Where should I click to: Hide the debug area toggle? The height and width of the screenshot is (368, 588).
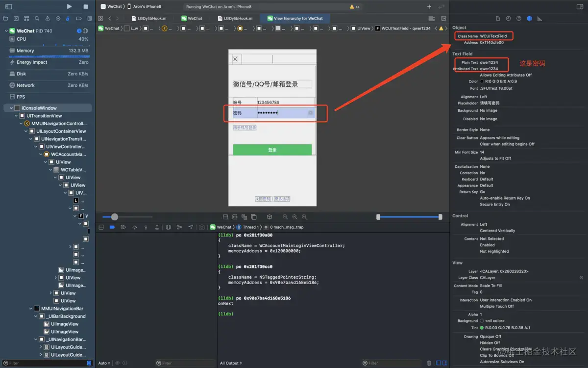coord(101,227)
